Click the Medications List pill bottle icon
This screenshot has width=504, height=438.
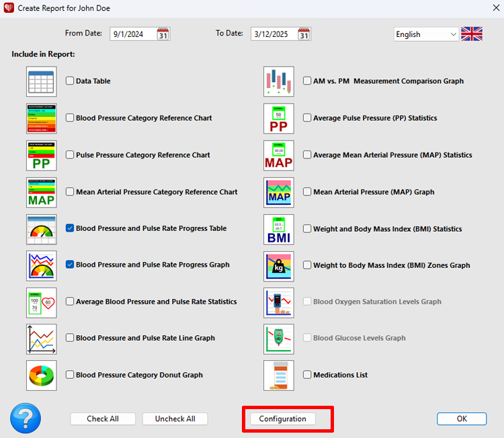click(278, 375)
